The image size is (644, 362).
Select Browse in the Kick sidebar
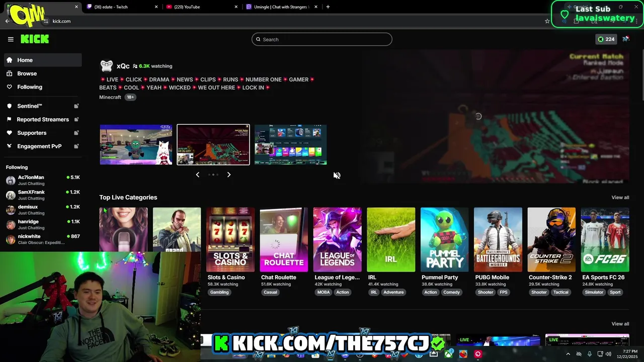pos(43,73)
